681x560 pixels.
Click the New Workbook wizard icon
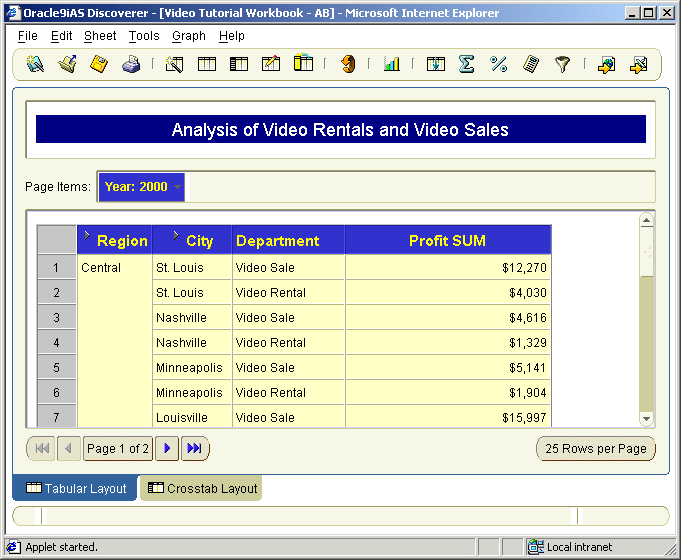click(35, 64)
